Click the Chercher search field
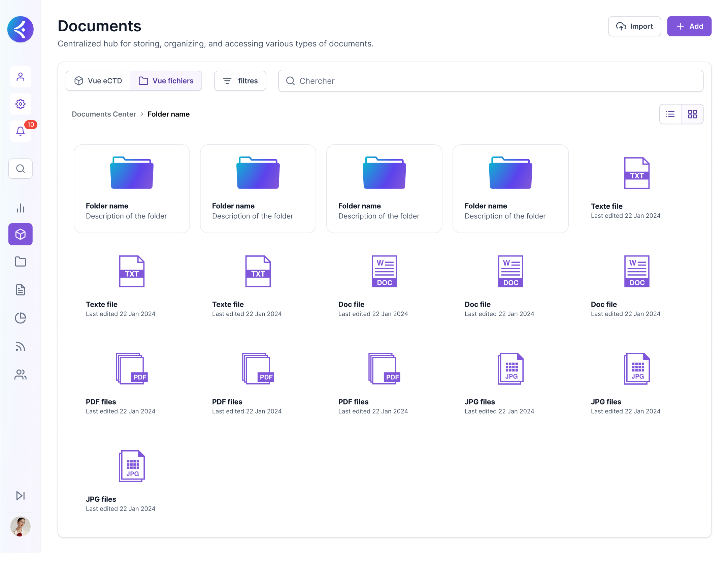Image resolution: width=728 pixels, height=562 pixels. [x=491, y=81]
